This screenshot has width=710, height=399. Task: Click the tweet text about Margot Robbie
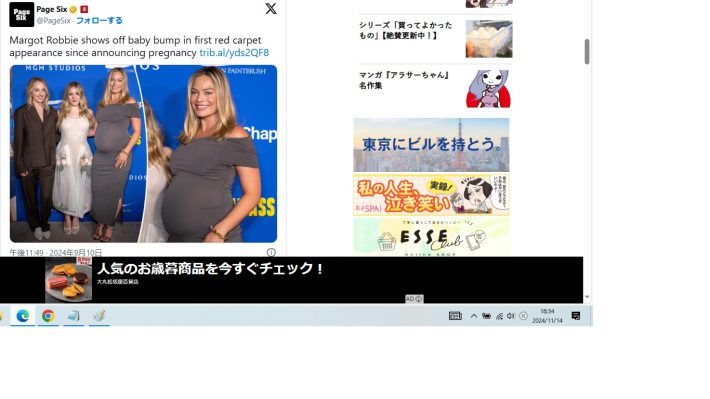(139, 46)
